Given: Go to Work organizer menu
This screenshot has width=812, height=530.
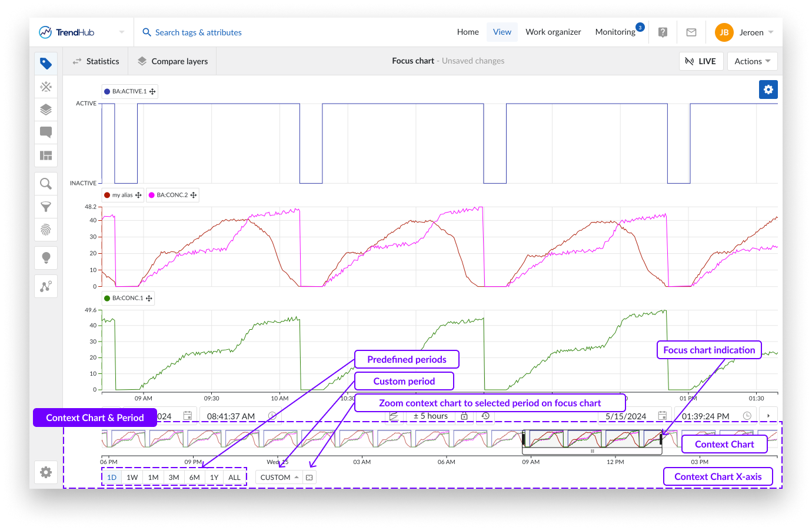Looking at the screenshot, I should (553, 32).
